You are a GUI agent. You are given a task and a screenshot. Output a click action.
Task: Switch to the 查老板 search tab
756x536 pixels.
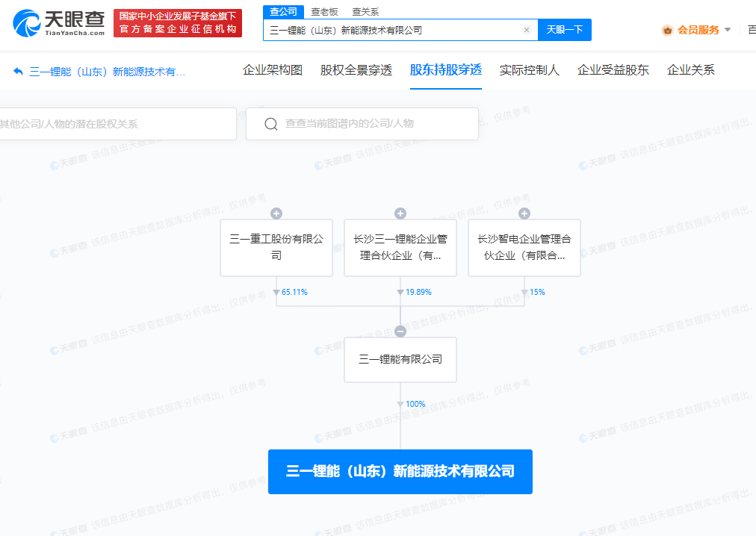tap(324, 11)
